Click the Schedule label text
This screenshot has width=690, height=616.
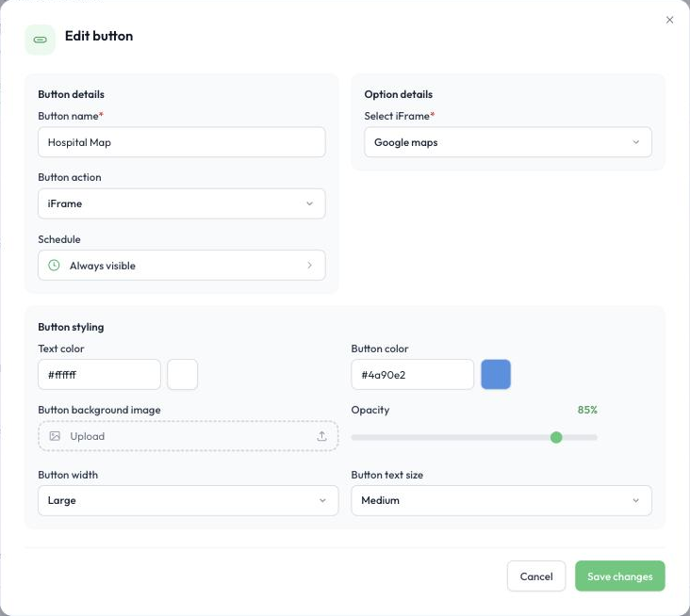point(59,239)
